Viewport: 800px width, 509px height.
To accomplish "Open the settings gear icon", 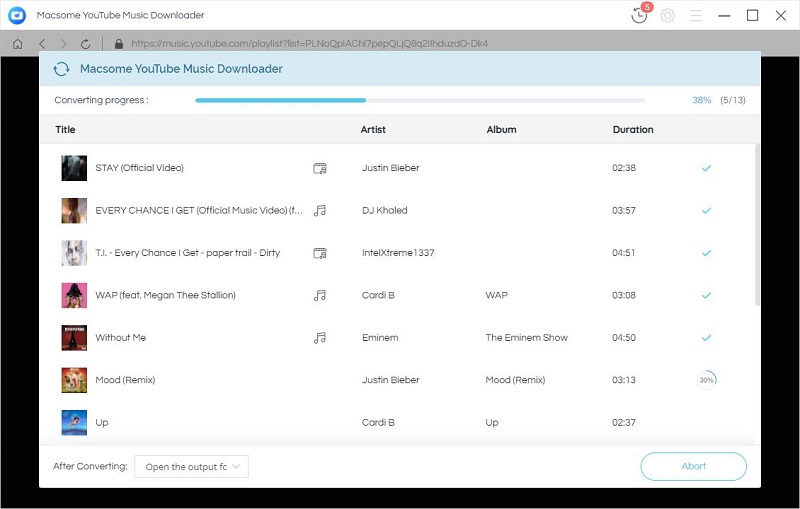I will (667, 16).
